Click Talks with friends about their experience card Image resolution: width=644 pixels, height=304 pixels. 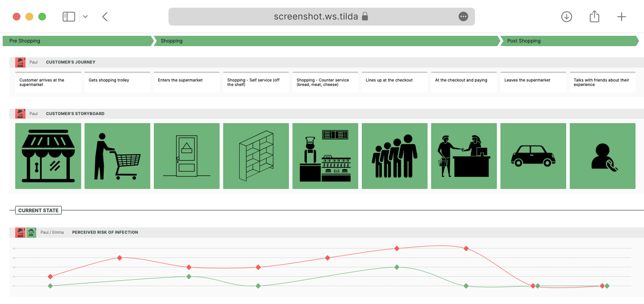tap(603, 82)
